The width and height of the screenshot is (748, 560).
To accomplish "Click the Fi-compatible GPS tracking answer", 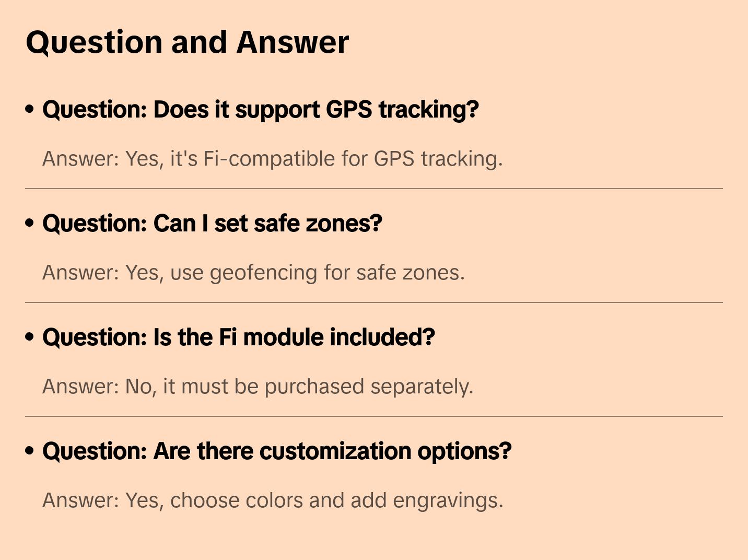I will tap(272, 159).
